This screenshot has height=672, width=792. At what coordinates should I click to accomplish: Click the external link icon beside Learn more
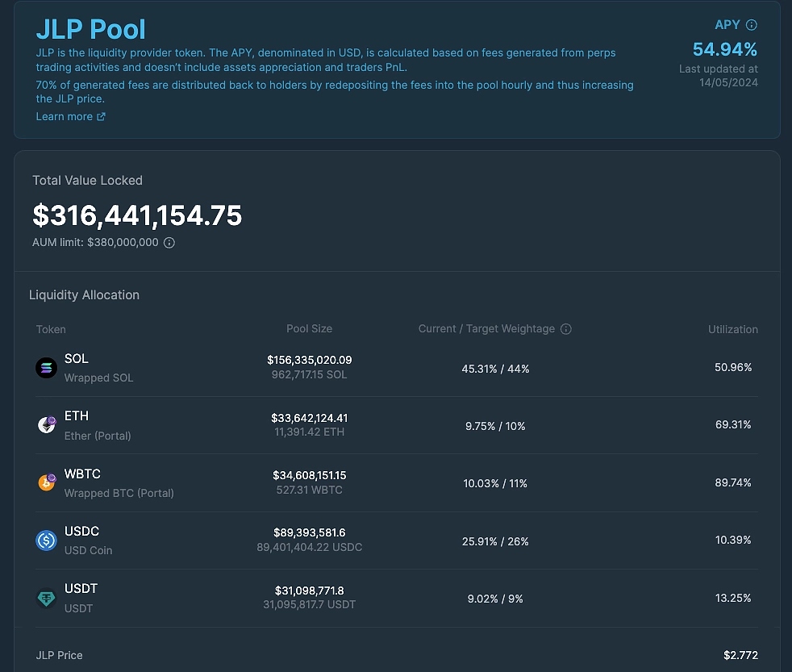[x=101, y=117]
